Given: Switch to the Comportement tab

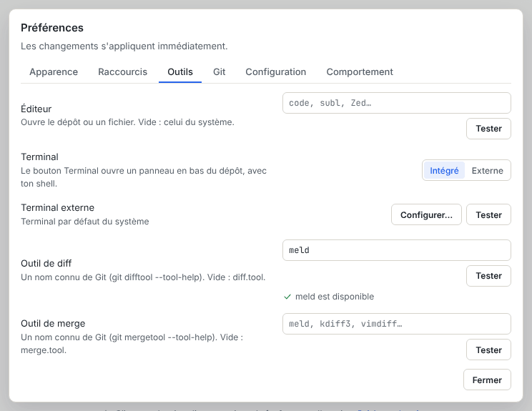Looking at the screenshot, I should [x=360, y=72].
